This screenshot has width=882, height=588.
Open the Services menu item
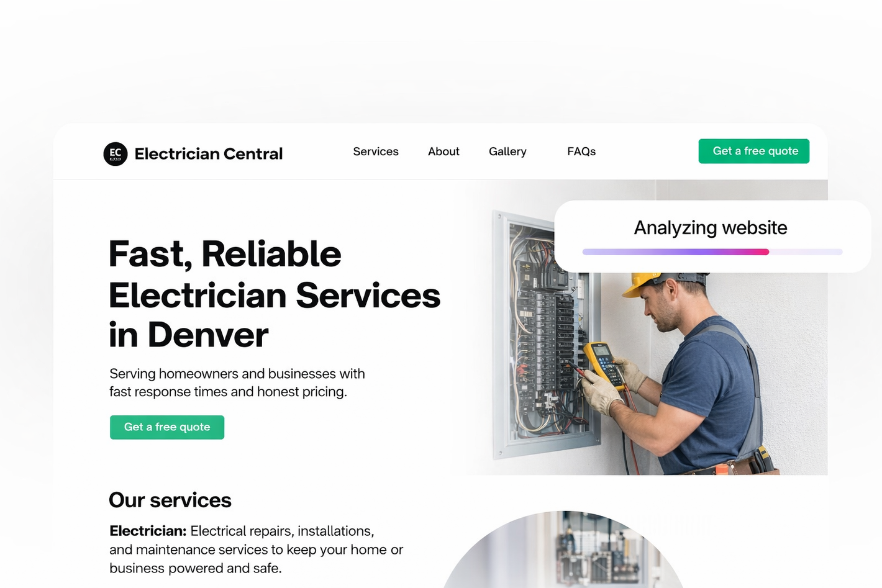coord(376,152)
